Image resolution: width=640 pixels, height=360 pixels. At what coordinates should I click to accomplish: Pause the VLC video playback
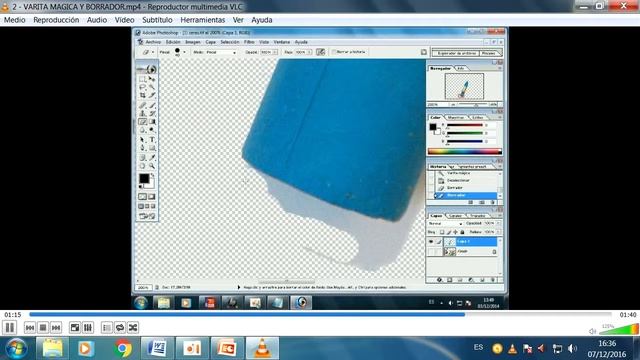tap(9, 327)
